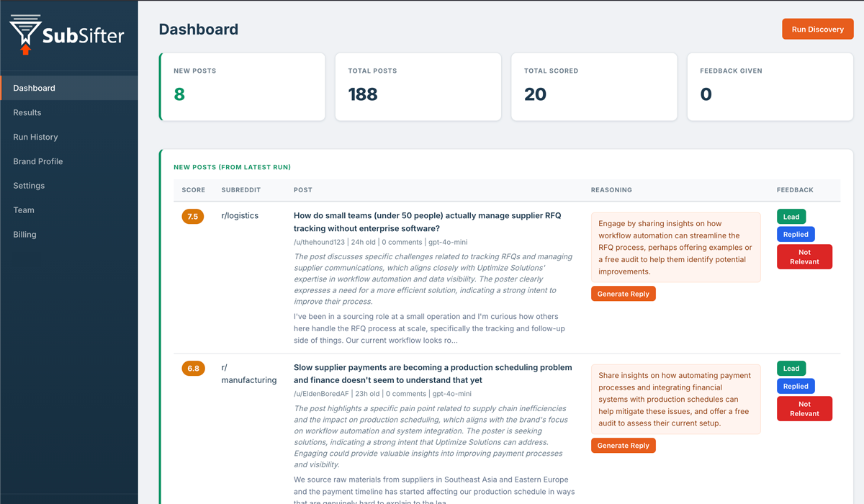The height and width of the screenshot is (504, 864).
Task: Sort by the SCORE column header
Action: pos(193,190)
